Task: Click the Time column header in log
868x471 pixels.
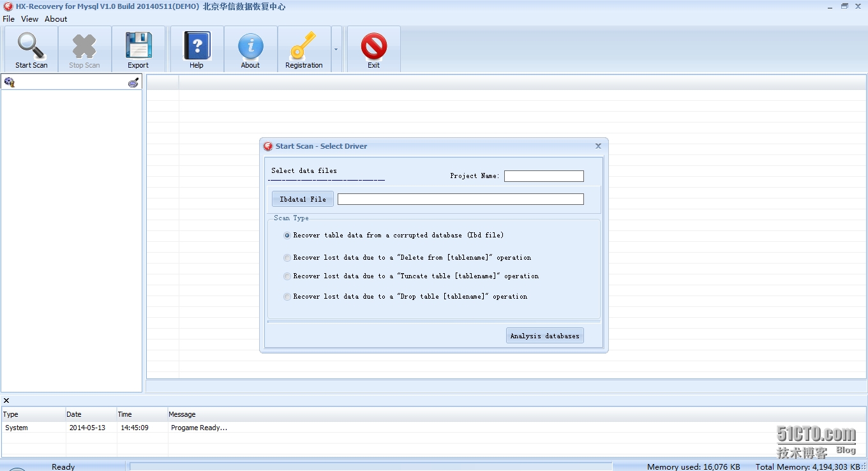Action: point(142,414)
